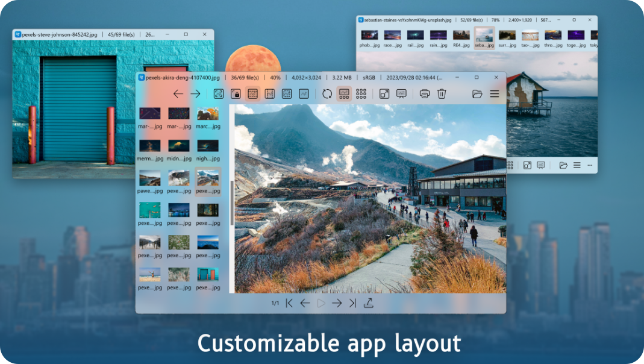Click Full screen icon in sebastian-staines window bottom toolbar

[527, 165]
